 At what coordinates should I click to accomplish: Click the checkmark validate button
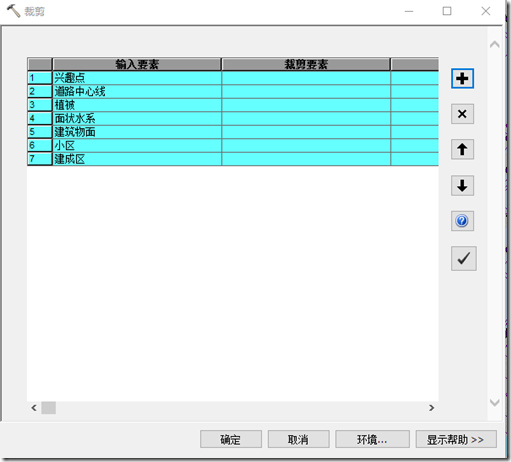click(x=464, y=258)
